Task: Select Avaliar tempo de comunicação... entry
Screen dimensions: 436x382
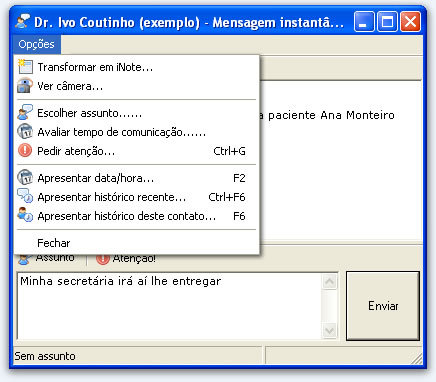Action: (x=136, y=132)
